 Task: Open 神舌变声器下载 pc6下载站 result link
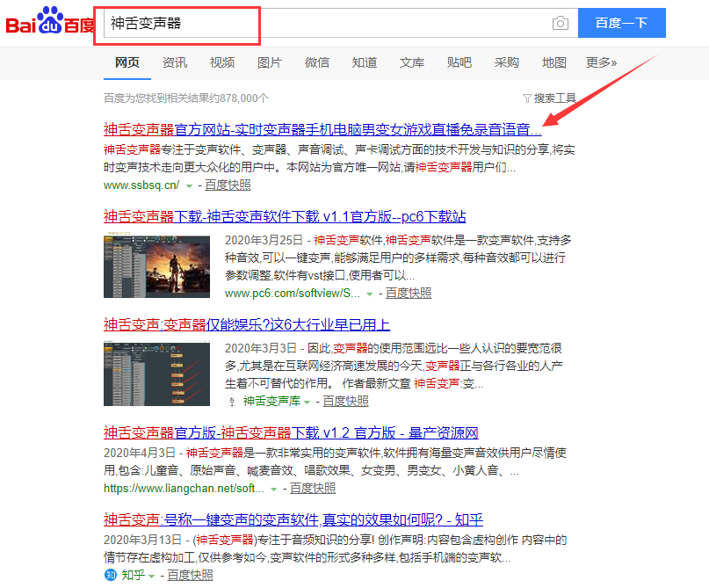coord(285,217)
